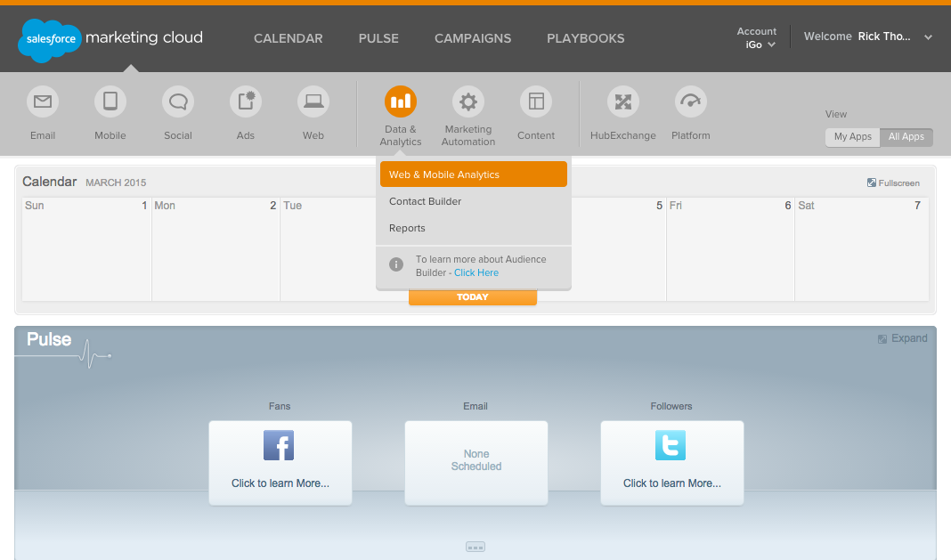Select Monday 2 calendar cell
The height and width of the screenshot is (560, 951).
215,249
